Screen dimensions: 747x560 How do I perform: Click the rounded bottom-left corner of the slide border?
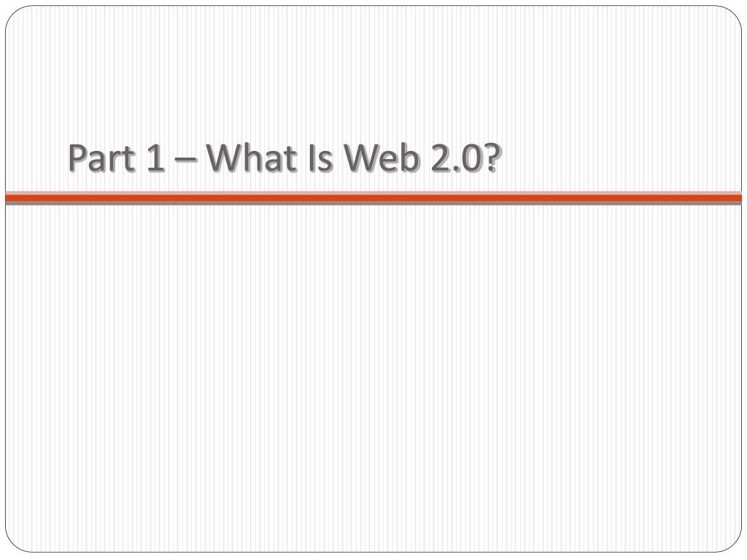point(13,545)
